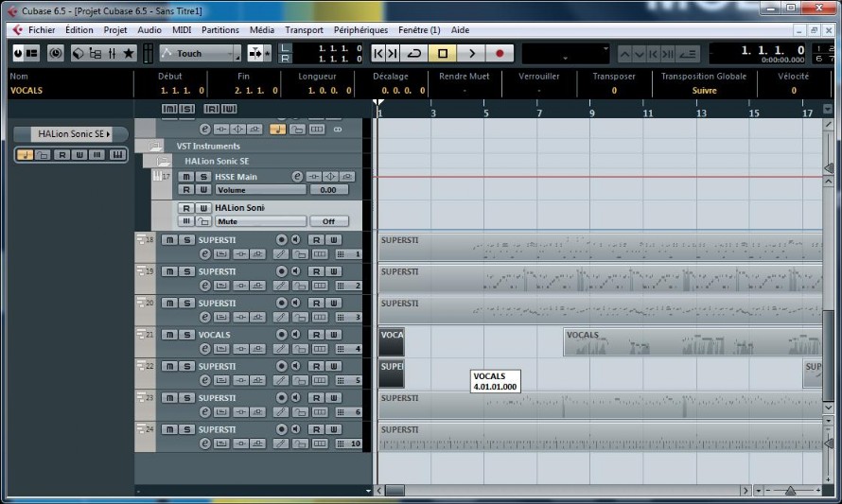842x504 pixels.
Task: Click the Off value on Mute lane
Action: pyautogui.click(x=328, y=221)
